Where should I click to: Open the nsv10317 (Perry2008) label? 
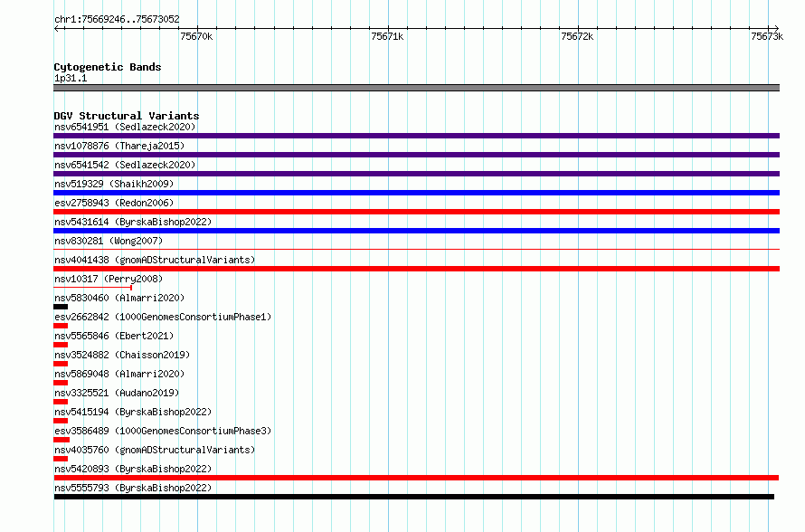109,279
